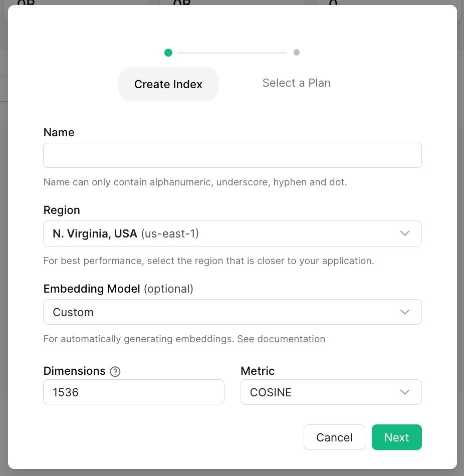Click the green first-step indicator dot

coord(168,53)
